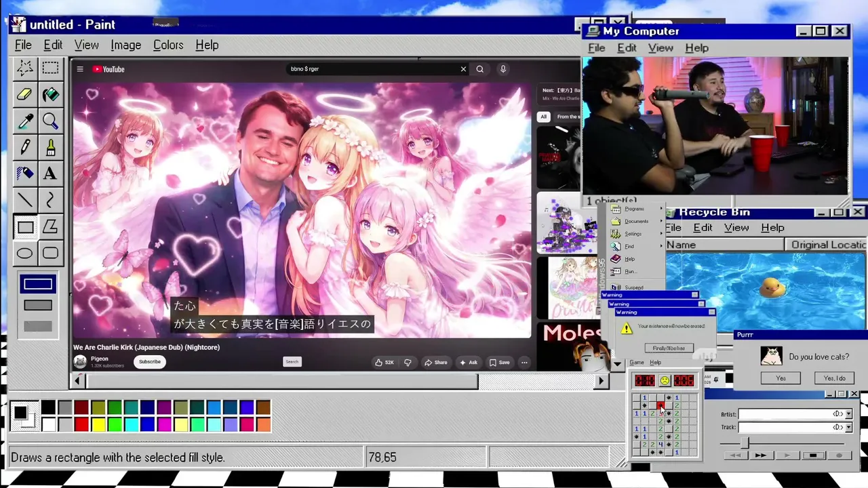Clear the YouTube search box with X
The width and height of the screenshot is (868, 488).
(463, 69)
